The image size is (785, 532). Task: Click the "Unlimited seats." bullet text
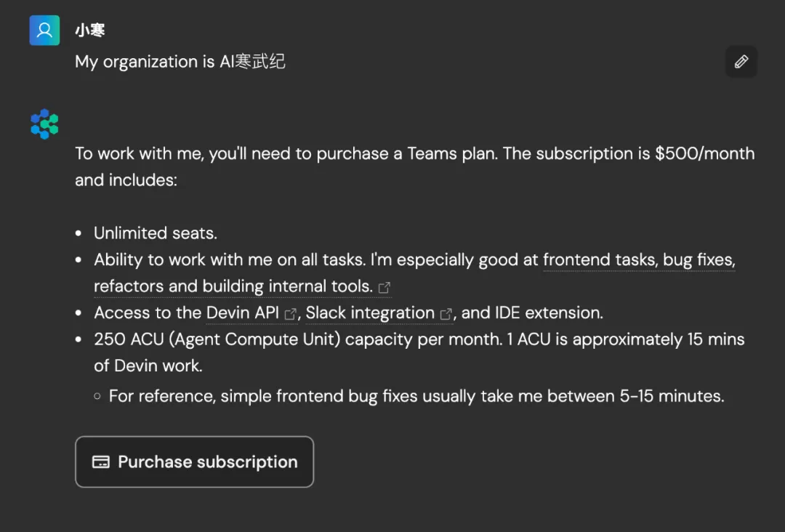[x=156, y=233]
